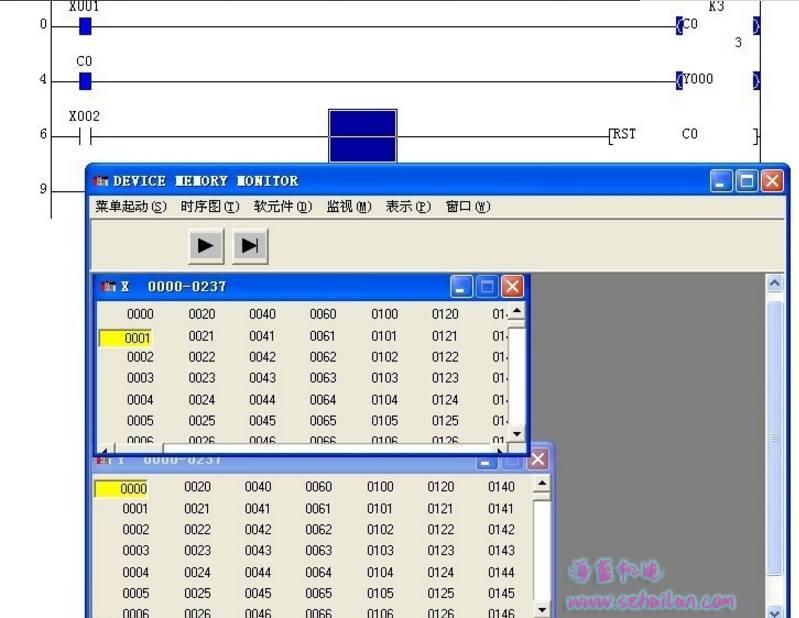Click the step-forward button in toolbar
Image resolution: width=799 pixels, height=618 pixels.
tap(250, 245)
